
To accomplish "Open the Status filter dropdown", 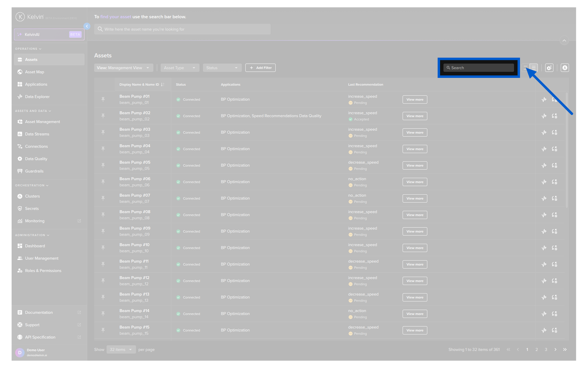I will (222, 68).
